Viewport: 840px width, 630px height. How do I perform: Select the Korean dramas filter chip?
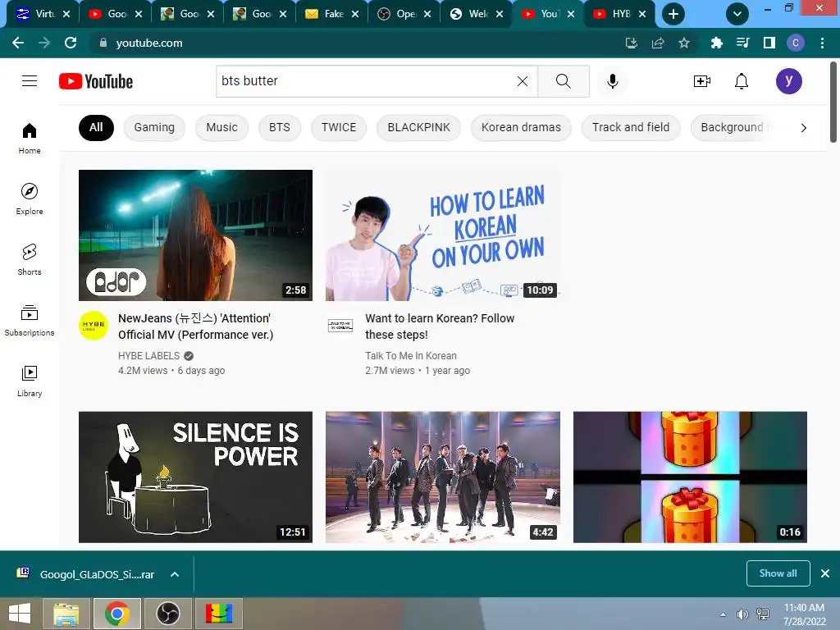pyautogui.click(x=521, y=127)
